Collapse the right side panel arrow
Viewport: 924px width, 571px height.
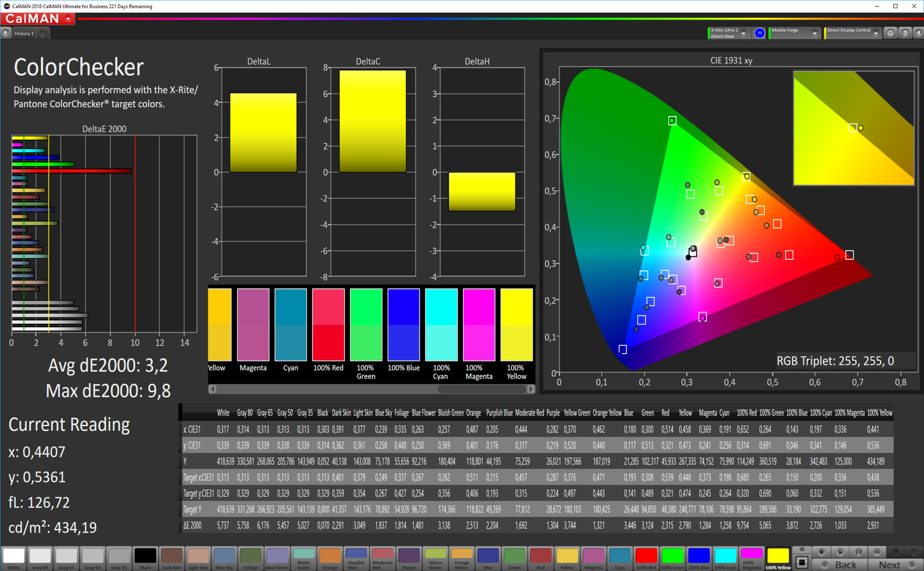(918, 33)
